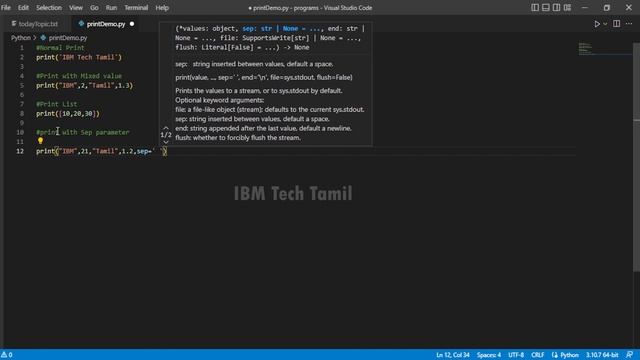Toggle the bottom panel layout icon
Screen dimensions: 640x360
coord(546,8)
